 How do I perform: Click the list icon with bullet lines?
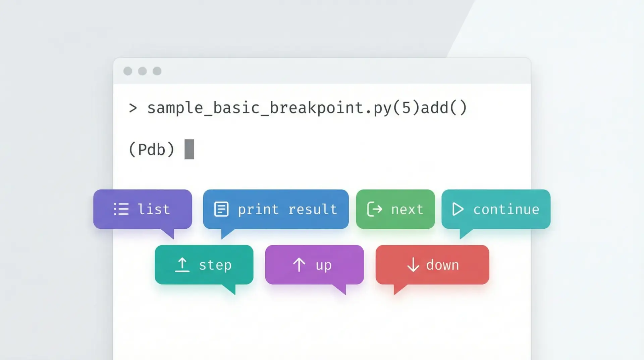pos(121,209)
